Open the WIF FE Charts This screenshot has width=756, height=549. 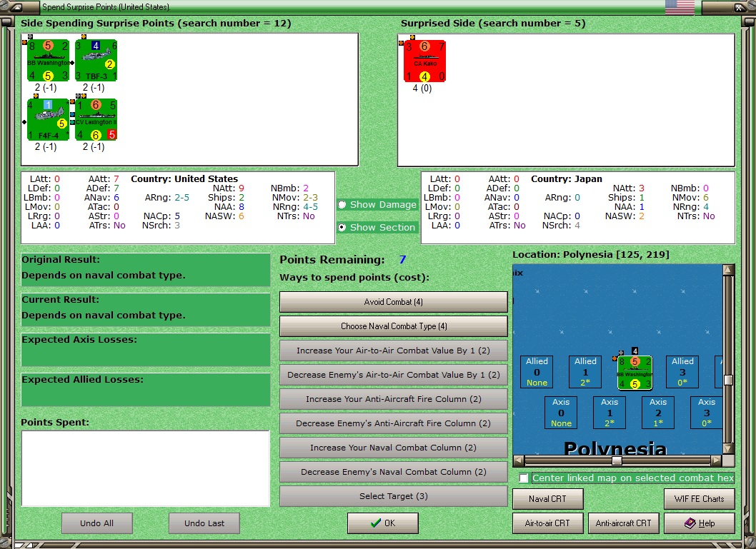pyautogui.click(x=699, y=499)
